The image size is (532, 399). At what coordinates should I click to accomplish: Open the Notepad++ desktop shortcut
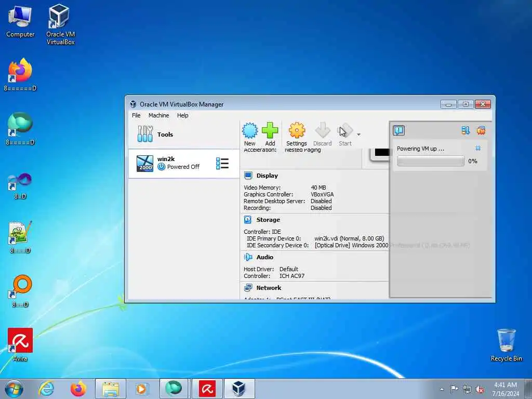20,237
